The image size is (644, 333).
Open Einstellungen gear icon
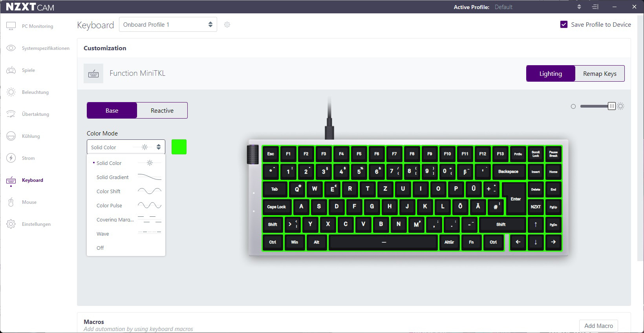point(11,224)
